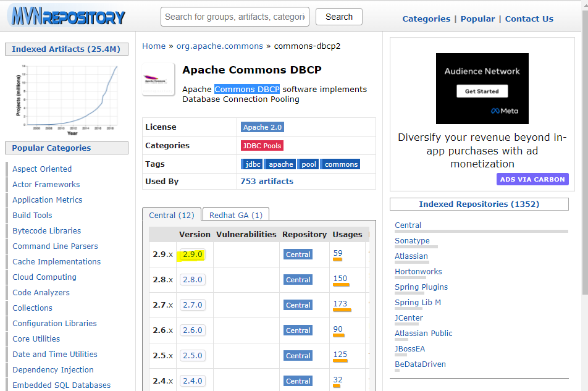Open the Categories navigation menu
Image resolution: width=588 pixels, height=391 pixels.
[x=426, y=19]
